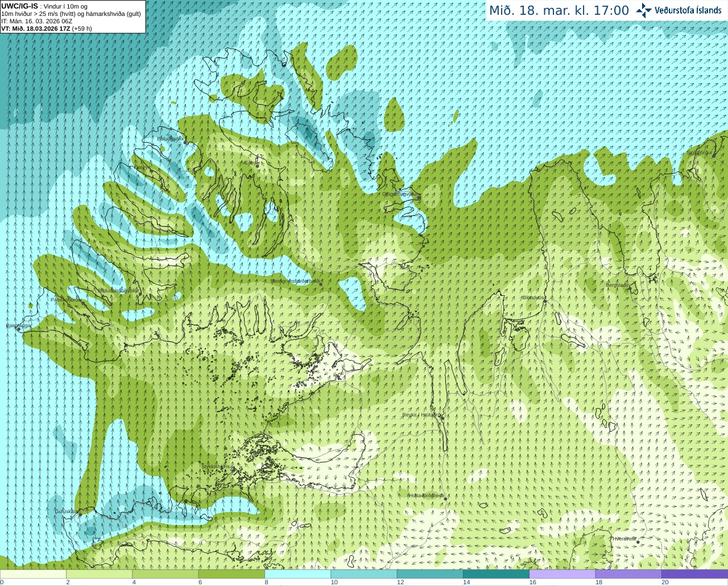The image size is (728, 586).
Task: Select the Bolungarvík station label
Action: coord(171,139)
